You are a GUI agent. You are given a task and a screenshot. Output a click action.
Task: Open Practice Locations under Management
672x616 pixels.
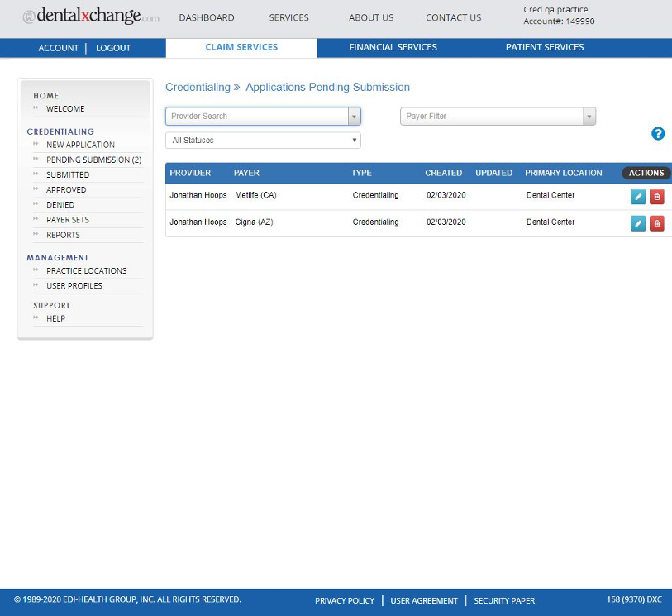(x=86, y=270)
